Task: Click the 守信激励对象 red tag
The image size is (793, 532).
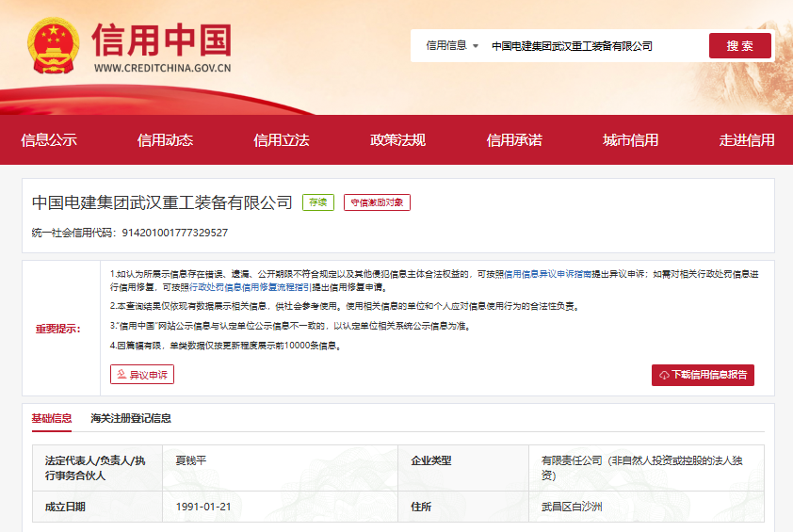Action: (377, 202)
